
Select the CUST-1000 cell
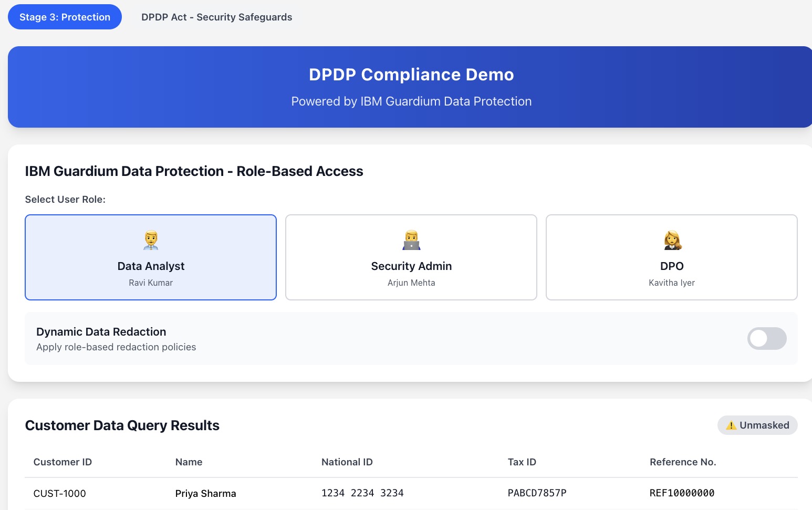point(59,494)
